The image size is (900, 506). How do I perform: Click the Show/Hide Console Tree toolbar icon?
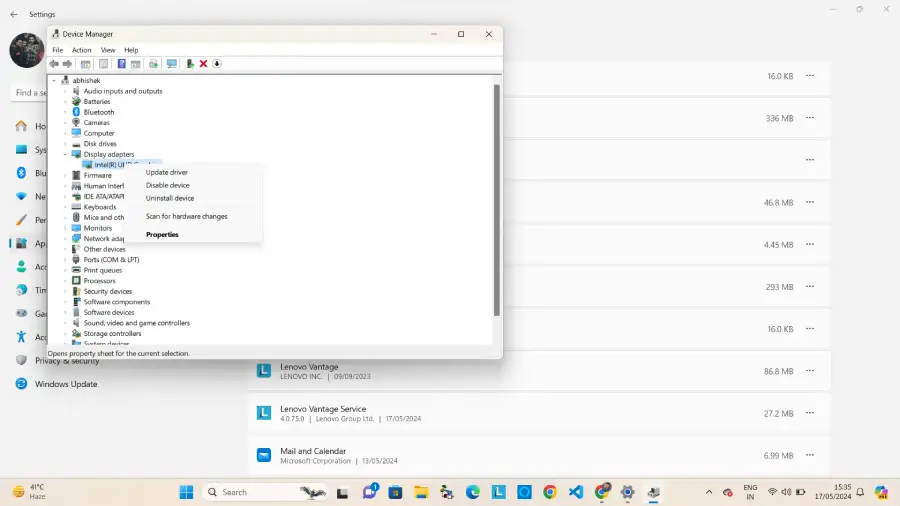86,64
